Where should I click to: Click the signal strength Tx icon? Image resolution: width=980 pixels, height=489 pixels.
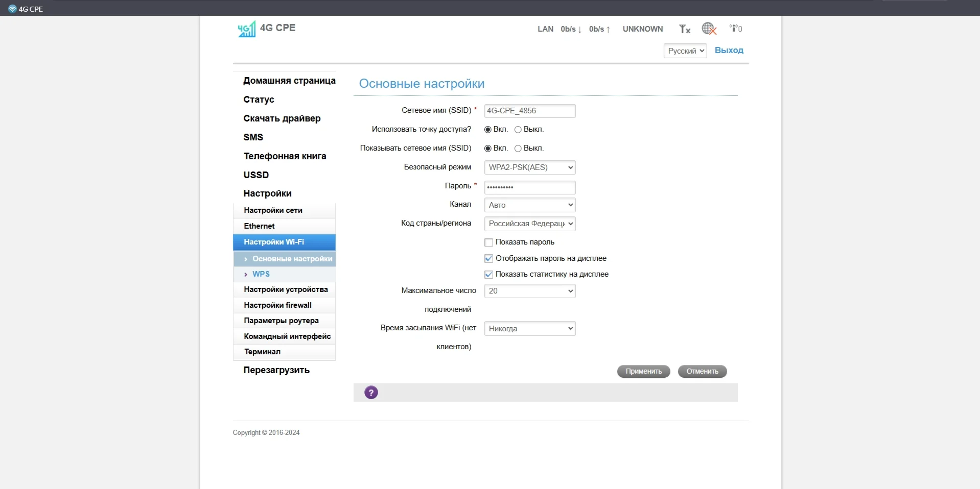tap(685, 29)
